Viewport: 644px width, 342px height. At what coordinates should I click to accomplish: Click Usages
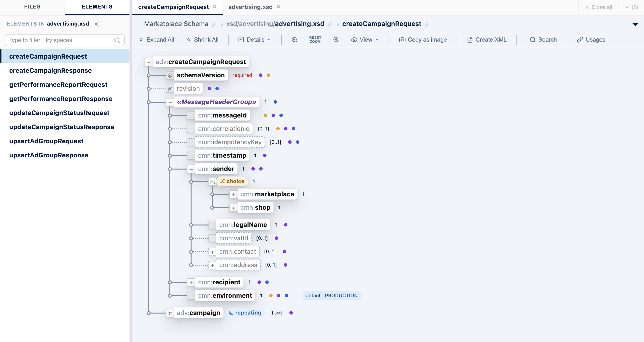coord(591,40)
